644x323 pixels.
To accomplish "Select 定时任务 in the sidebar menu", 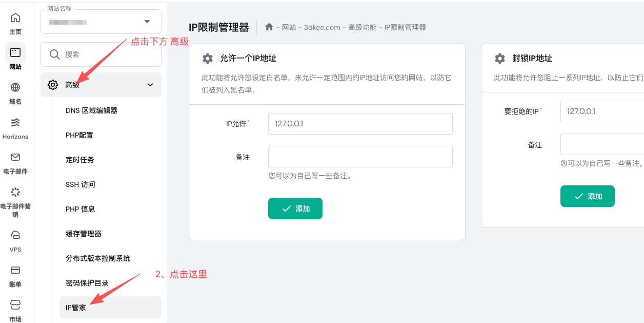I will [80, 160].
